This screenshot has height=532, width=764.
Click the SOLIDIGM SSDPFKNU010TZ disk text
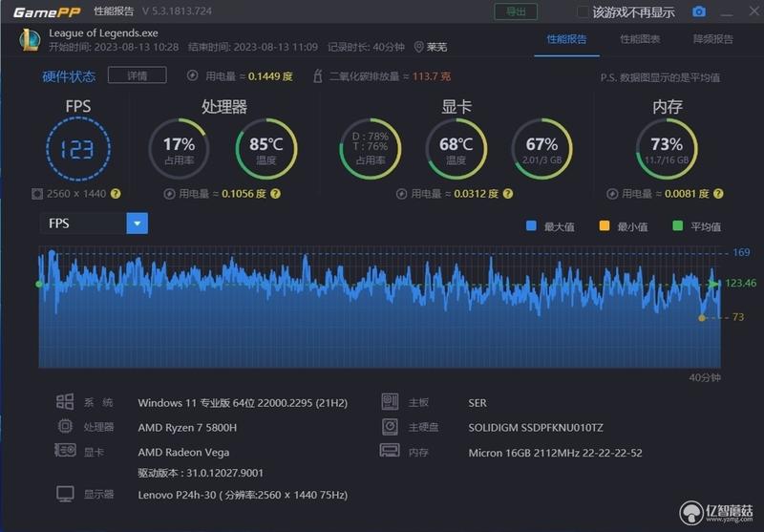click(x=536, y=428)
